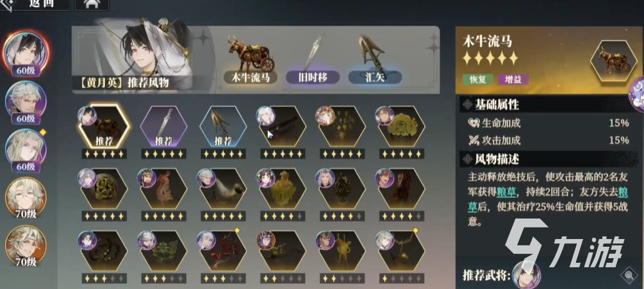Select the bottom 70级 hero portrait
Image resolution: width=644 pixels, height=289 pixels.
tap(26, 246)
